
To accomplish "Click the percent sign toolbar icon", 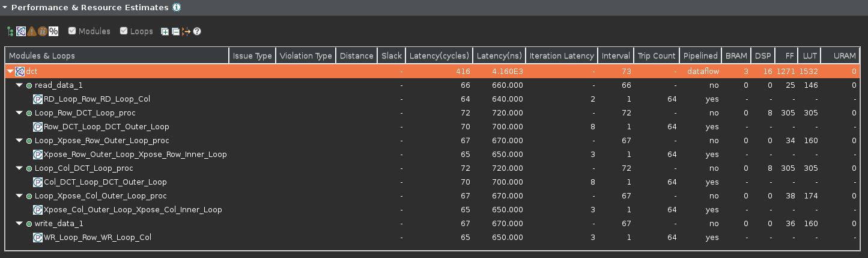I will tap(53, 31).
